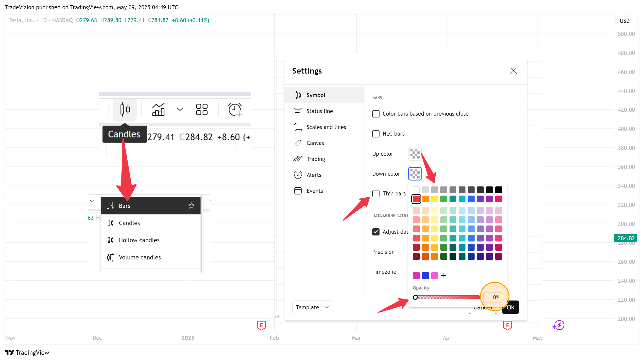The width and height of the screenshot is (644, 361).
Task: Enable Color bars based on previous close
Action: [376, 114]
